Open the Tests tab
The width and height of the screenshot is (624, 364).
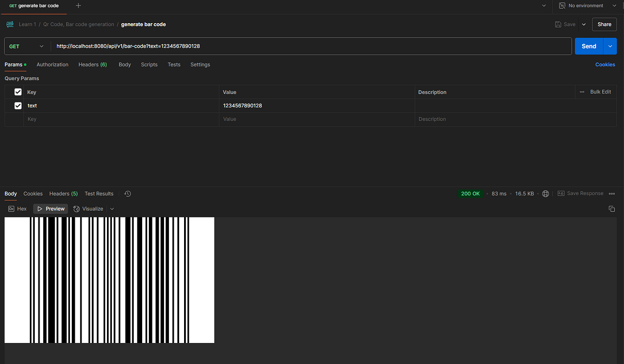pos(174,65)
